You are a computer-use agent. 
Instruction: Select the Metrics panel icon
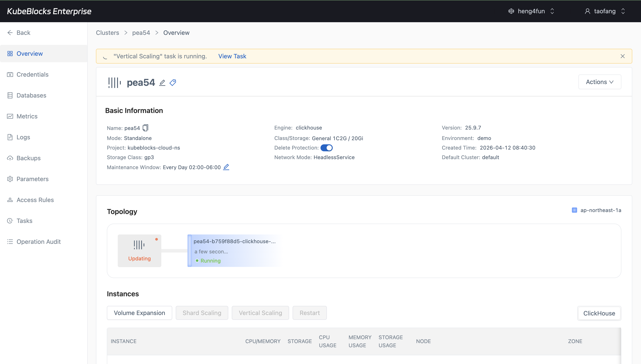click(x=10, y=116)
